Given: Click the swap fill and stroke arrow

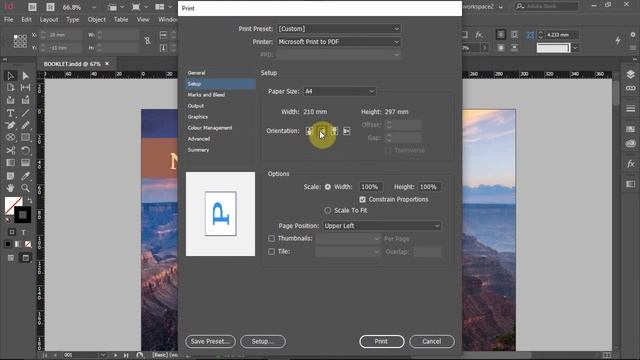Looking at the screenshot, I should click(x=29, y=200).
